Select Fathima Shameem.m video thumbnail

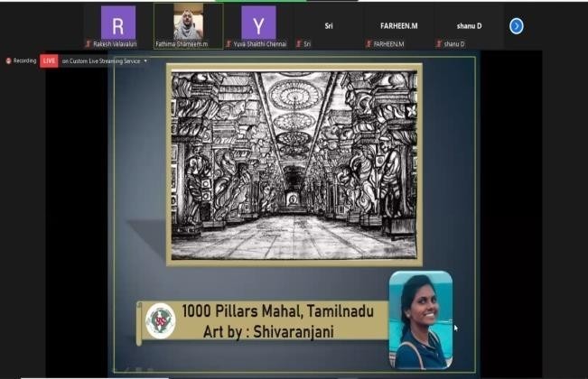pyautogui.click(x=188, y=22)
